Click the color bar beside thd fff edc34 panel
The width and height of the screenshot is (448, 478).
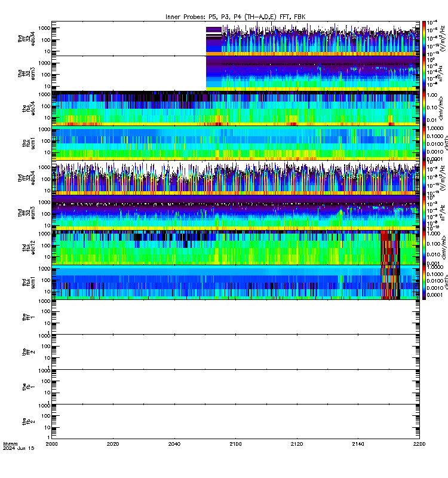(x=424, y=177)
